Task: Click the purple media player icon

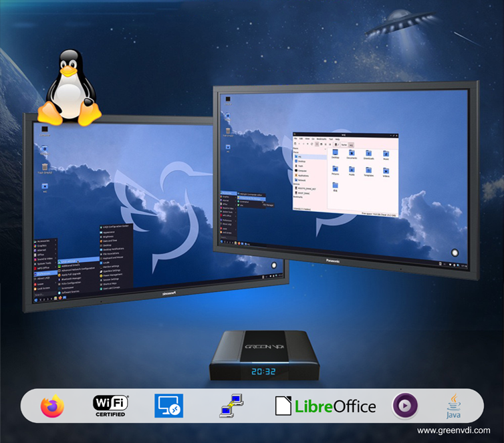Action: [405, 406]
